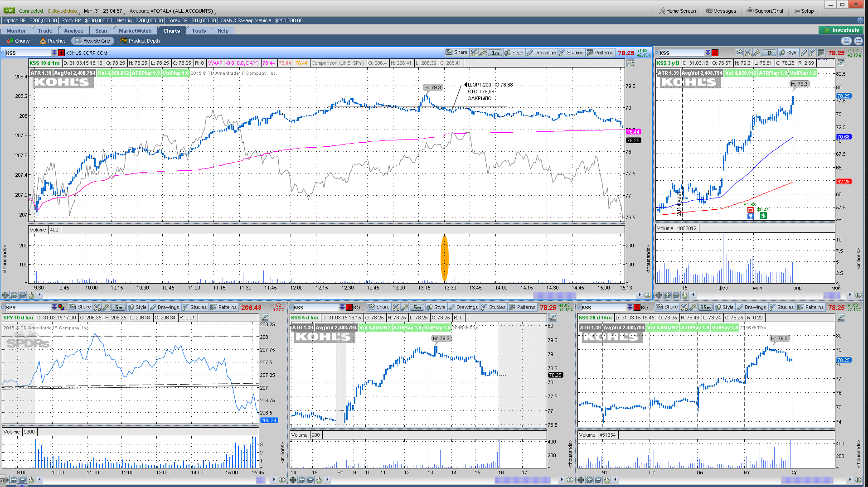Zoom out with minus magnifier below SPY chart

[23, 480]
